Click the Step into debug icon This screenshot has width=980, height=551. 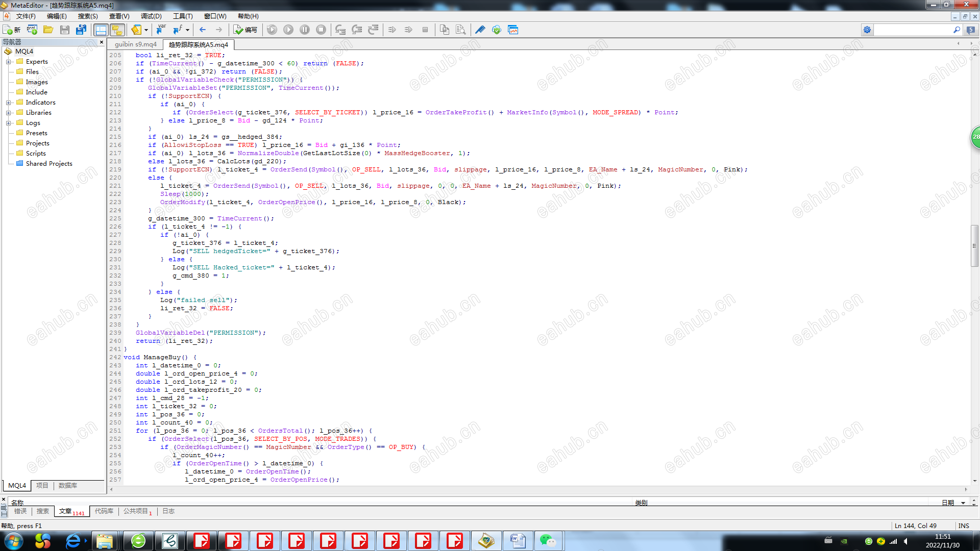pyautogui.click(x=340, y=30)
